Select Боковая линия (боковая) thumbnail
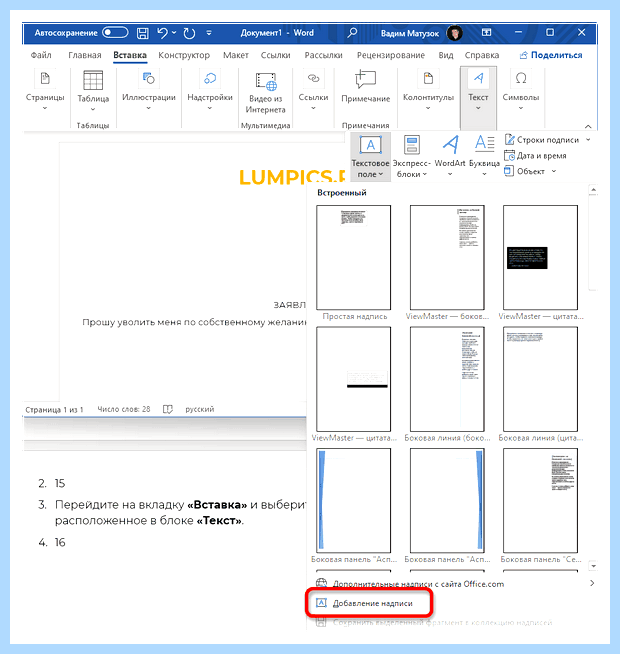Image resolution: width=620 pixels, height=654 pixels. 447,379
